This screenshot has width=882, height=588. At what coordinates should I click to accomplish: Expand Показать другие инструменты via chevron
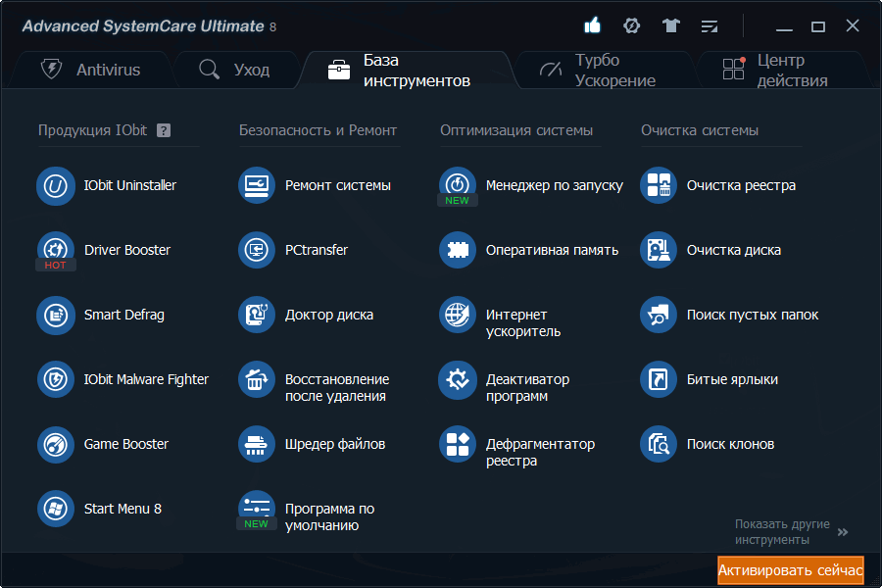pos(841,532)
